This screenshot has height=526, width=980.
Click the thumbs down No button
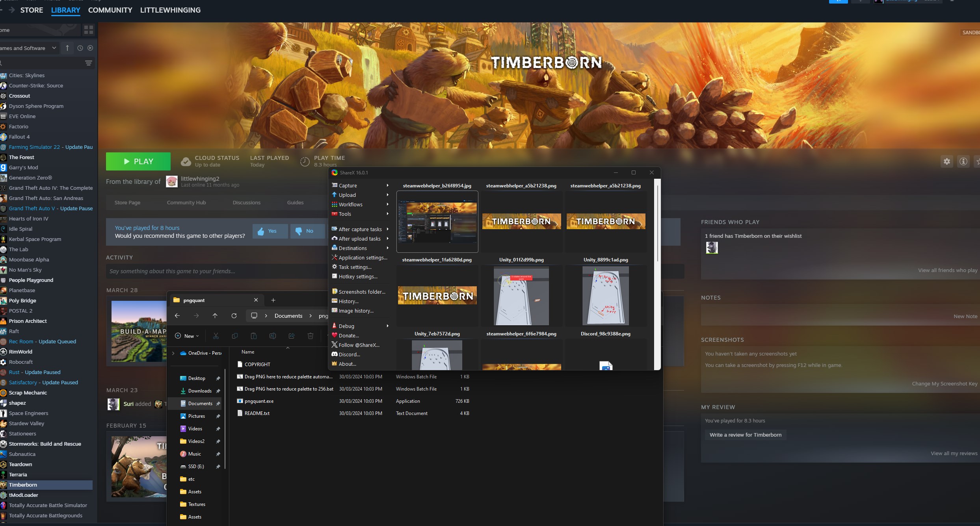coord(307,231)
